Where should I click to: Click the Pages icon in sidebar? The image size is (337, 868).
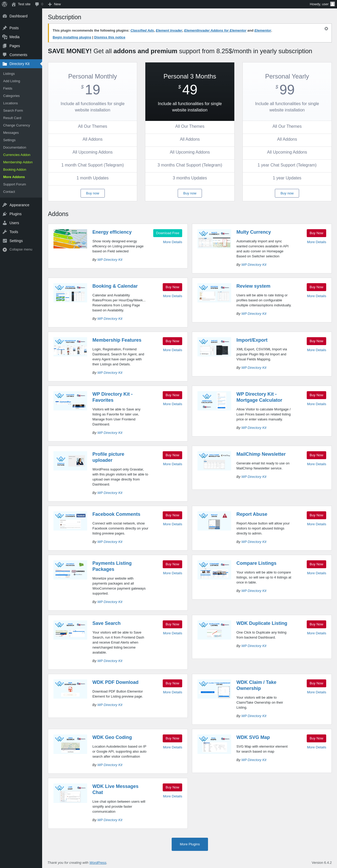[5, 46]
